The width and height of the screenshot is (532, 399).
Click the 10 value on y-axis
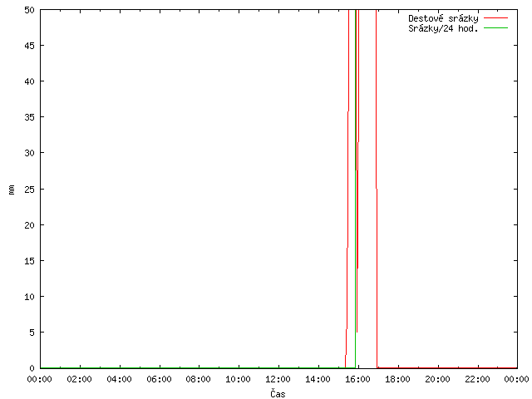30,297
